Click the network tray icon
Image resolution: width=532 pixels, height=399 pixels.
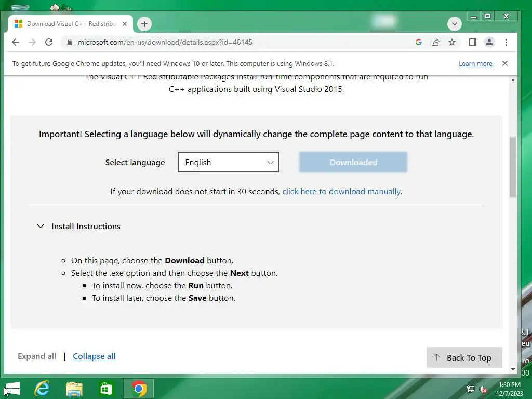[471, 389]
